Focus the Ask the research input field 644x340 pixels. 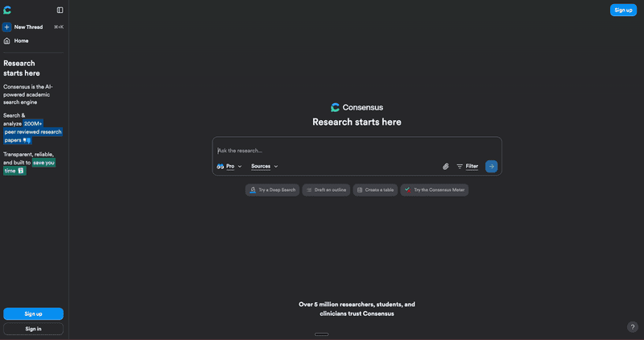pyautogui.click(x=357, y=151)
